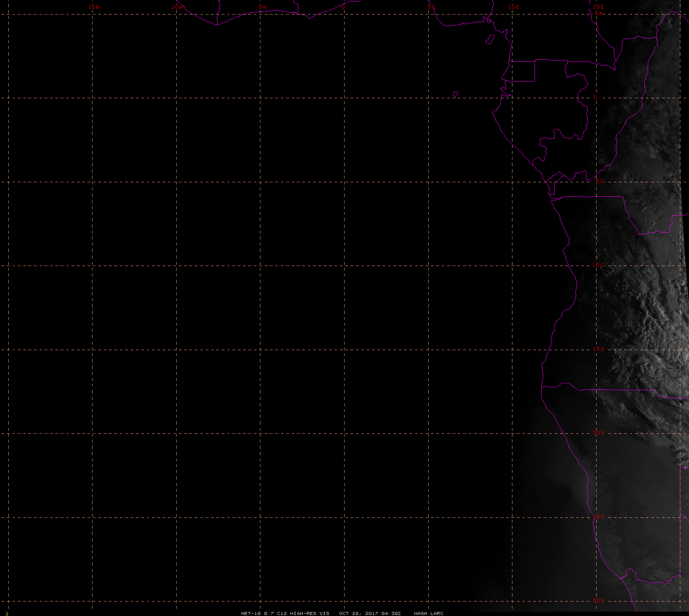This screenshot has width=689, height=616.
Task: Select the 15S latitude label
Action: pos(599,349)
